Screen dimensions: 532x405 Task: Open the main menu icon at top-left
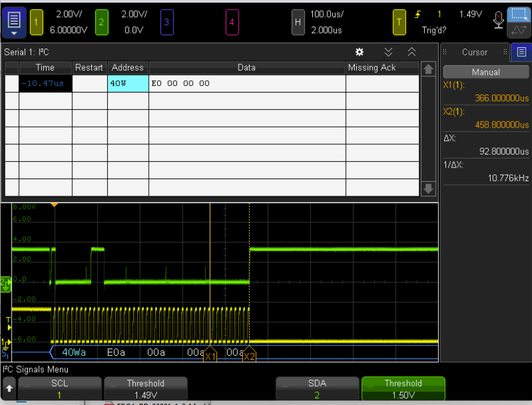(15, 22)
